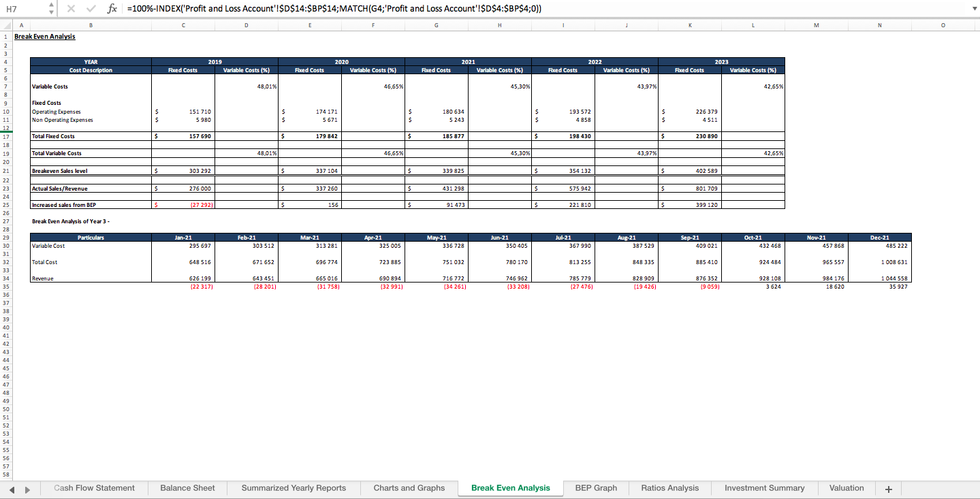This screenshot has width=980, height=499.
Task: Open the Name Box stepper arrows
Action: pos(51,9)
